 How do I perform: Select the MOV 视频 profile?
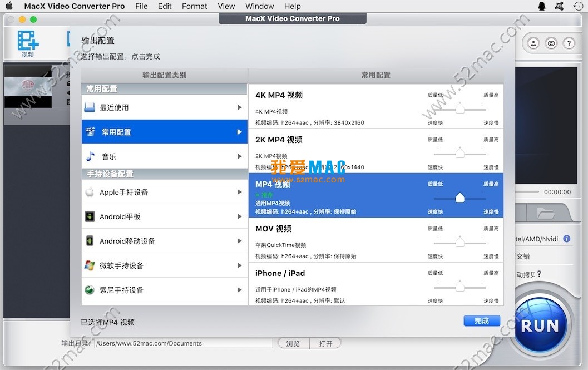pos(375,240)
